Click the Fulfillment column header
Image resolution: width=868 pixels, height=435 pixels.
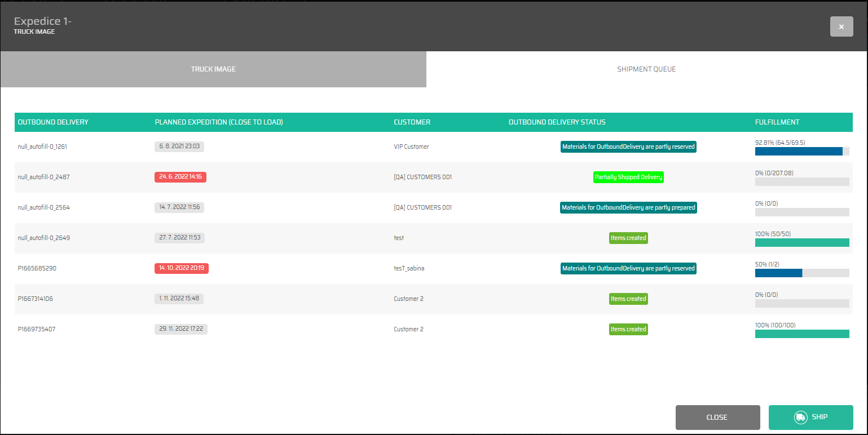777,122
